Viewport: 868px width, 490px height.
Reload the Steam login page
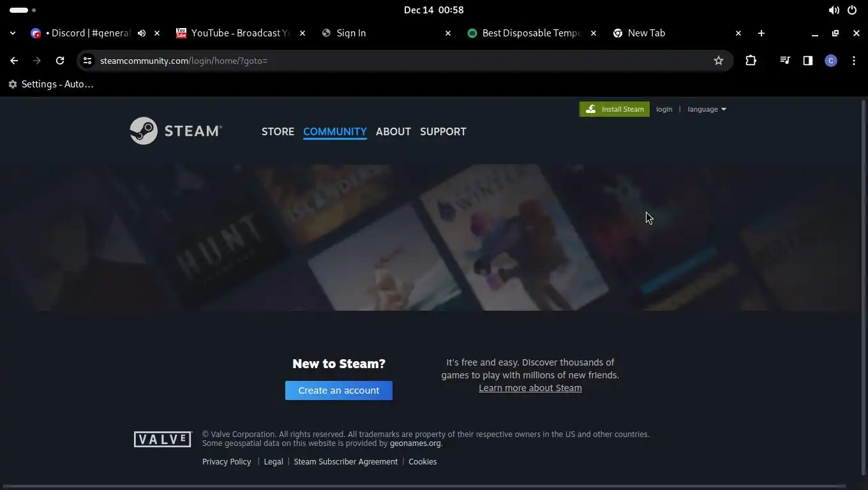[60, 61]
